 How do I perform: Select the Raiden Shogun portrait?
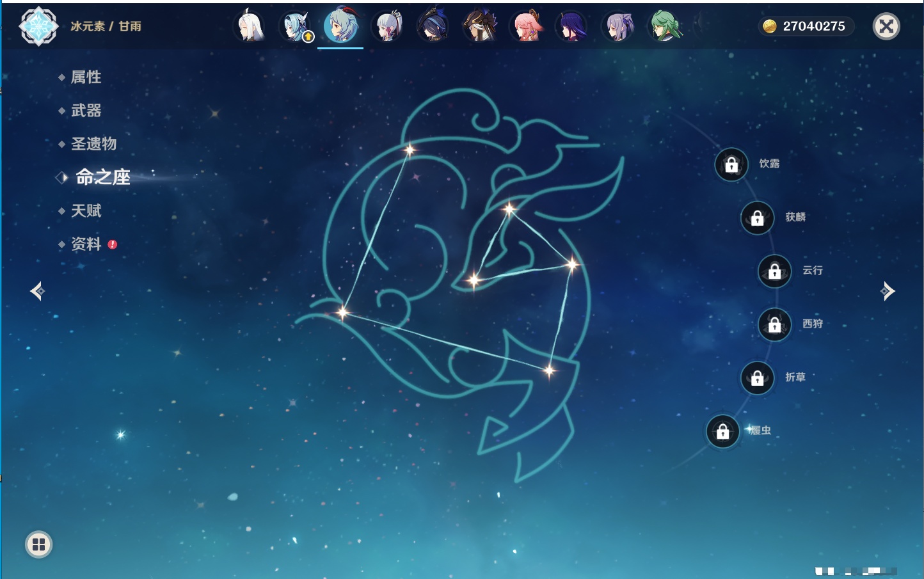pyautogui.click(x=572, y=26)
